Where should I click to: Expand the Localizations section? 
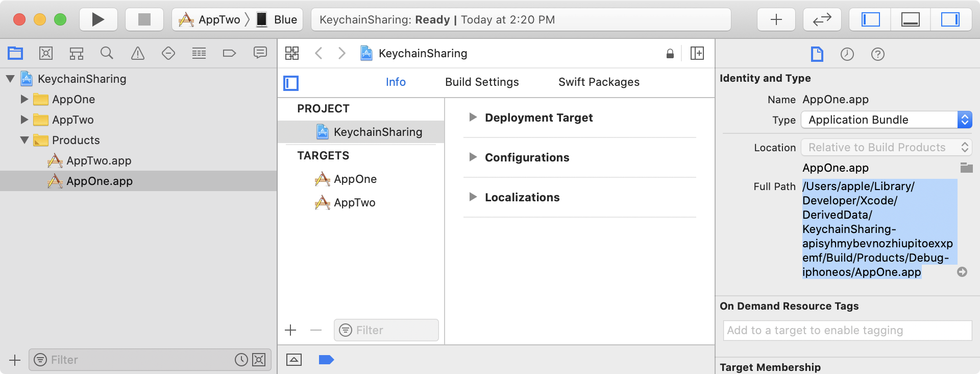[x=473, y=197]
